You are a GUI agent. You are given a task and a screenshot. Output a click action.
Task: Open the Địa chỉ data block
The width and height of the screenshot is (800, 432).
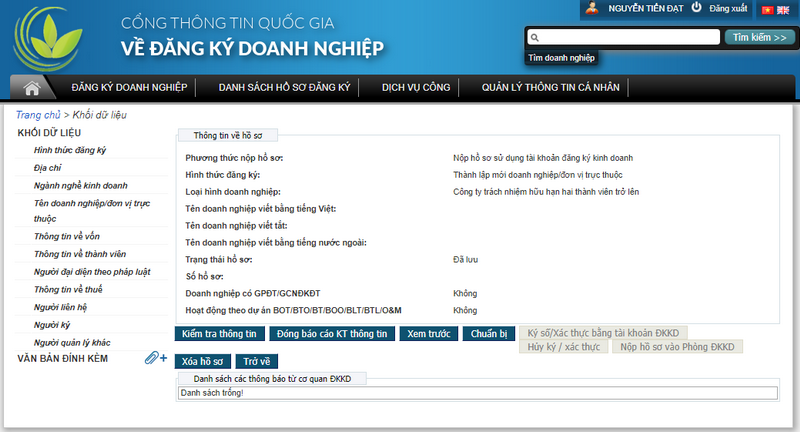47,168
